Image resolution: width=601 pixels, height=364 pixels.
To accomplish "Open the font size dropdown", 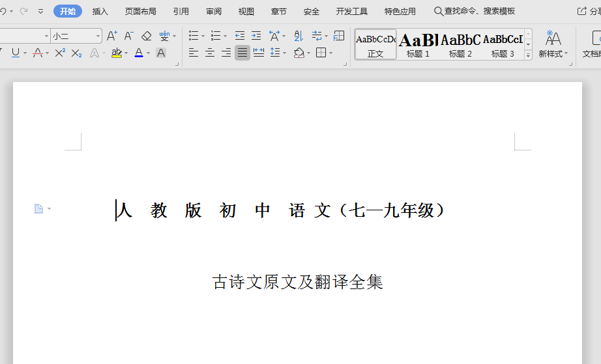I will tap(98, 36).
